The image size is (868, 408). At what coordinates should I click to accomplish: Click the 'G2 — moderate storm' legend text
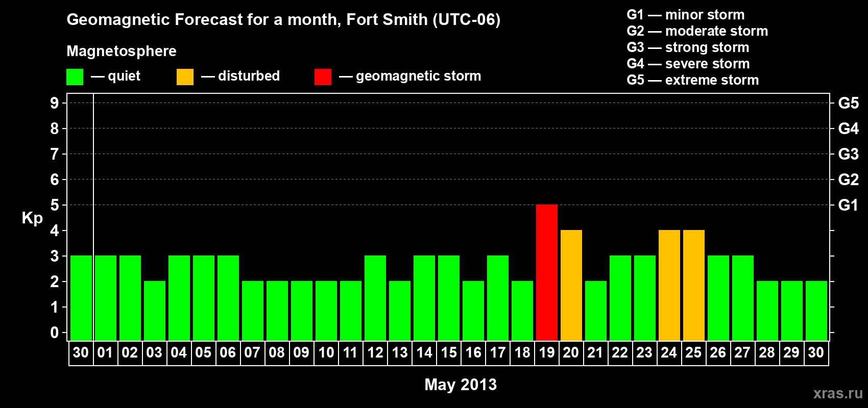(697, 31)
